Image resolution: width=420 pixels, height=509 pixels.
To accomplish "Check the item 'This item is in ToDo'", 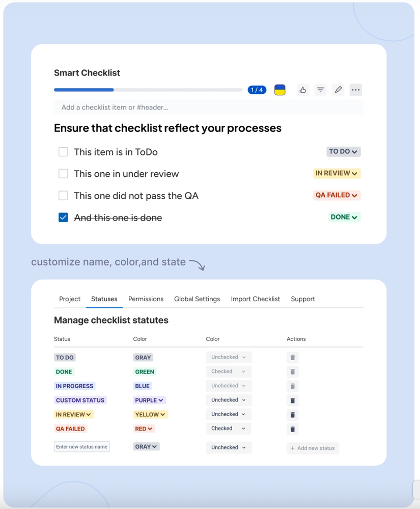I will 63,151.
